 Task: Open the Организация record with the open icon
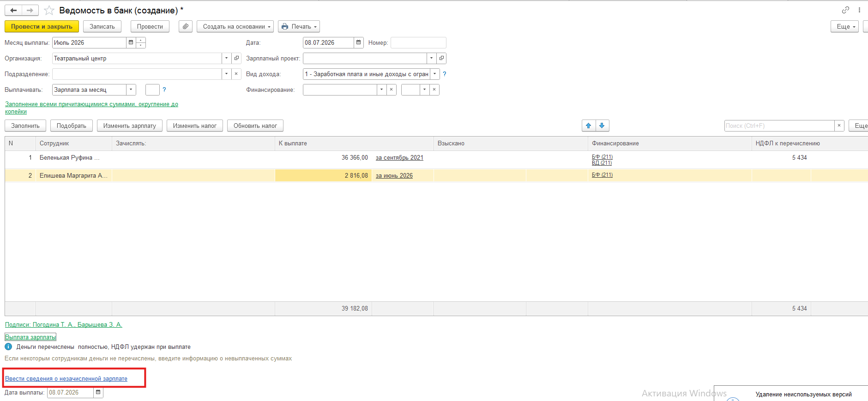(x=236, y=58)
